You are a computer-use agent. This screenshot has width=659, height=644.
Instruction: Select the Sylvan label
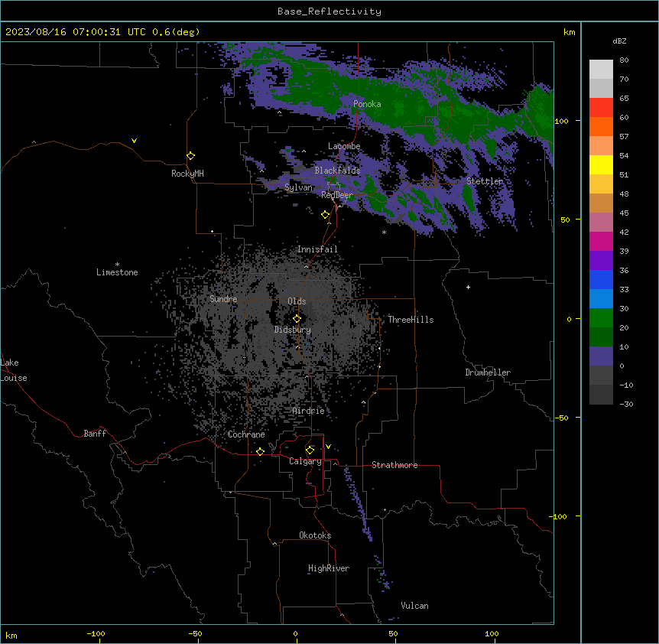[298, 187]
